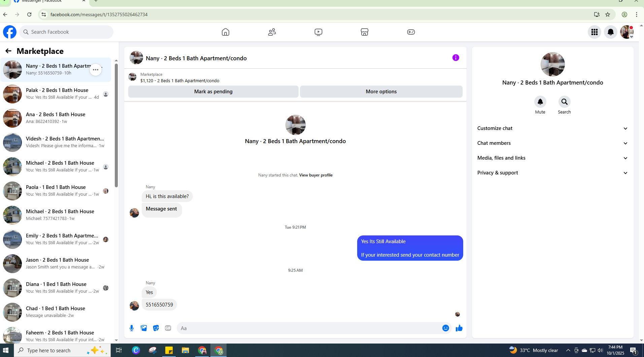Open the volume control in tray
Viewport: 644px width, 357px height.
click(600, 350)
